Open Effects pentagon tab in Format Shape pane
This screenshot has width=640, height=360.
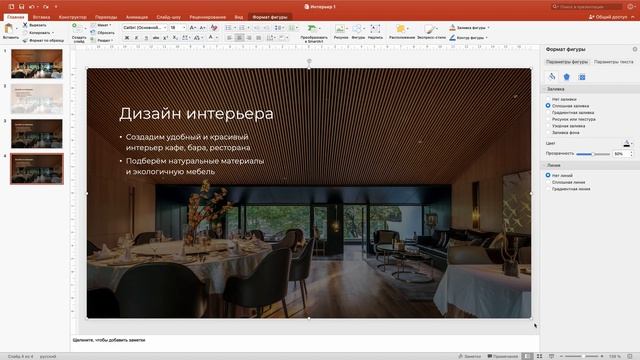(567, 76)
